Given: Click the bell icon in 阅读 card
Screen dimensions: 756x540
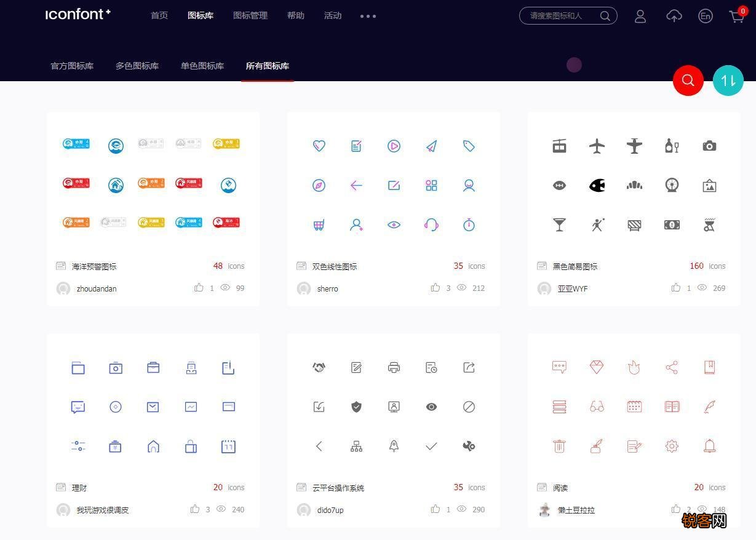Looking at the screenshot, I should click(x=709, y=446).
